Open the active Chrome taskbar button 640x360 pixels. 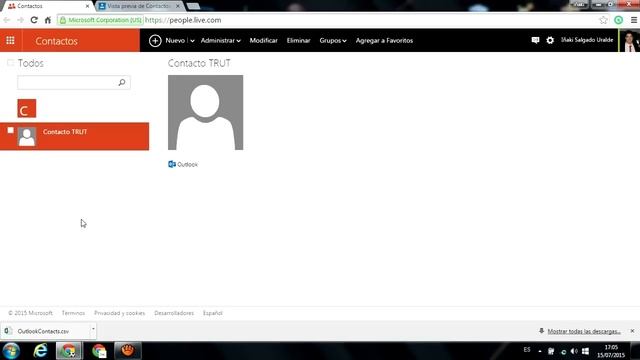pyautogui.click(x=69, y=351)
